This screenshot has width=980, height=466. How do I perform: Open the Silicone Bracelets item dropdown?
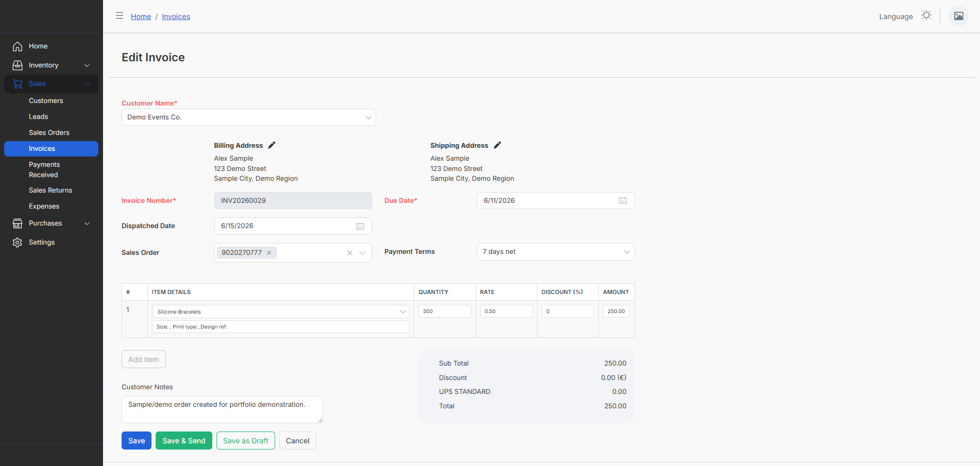pyautogui.click(x=281, y=312)
